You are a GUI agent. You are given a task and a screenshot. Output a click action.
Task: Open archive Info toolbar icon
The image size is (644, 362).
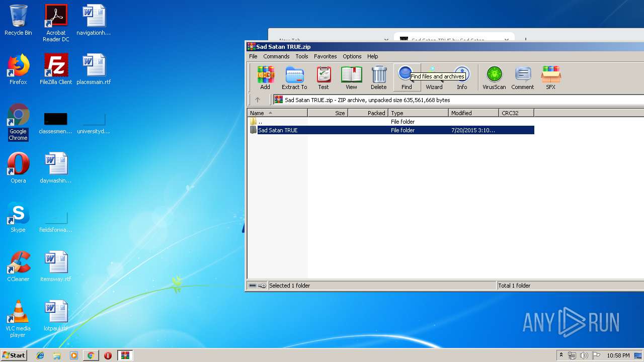[462, 77]
